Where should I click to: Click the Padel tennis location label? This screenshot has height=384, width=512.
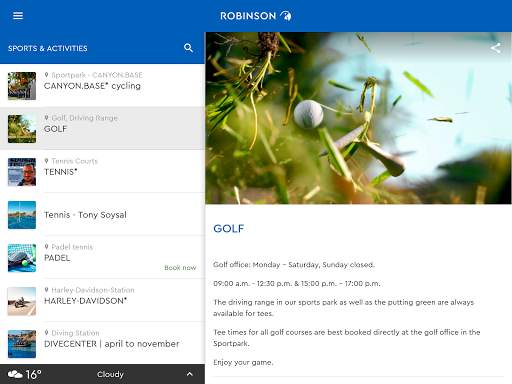(x=72, y=247)
